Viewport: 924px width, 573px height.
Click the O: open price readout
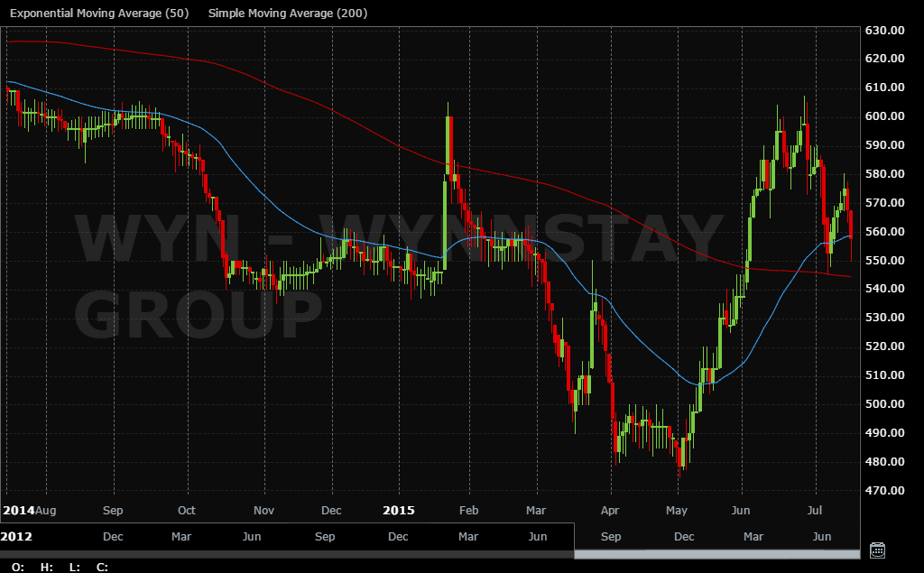click(x=18, y=567)
